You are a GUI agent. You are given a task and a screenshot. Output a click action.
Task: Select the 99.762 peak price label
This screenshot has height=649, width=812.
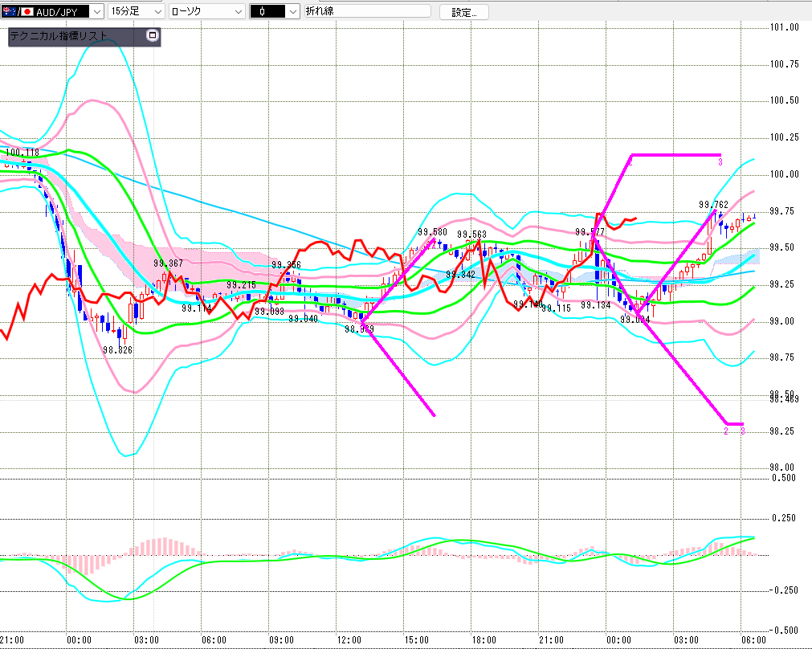coord(713,205)
